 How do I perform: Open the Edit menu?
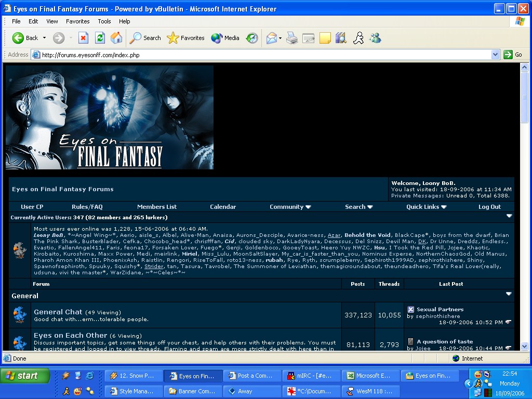(x=33, y=21)
